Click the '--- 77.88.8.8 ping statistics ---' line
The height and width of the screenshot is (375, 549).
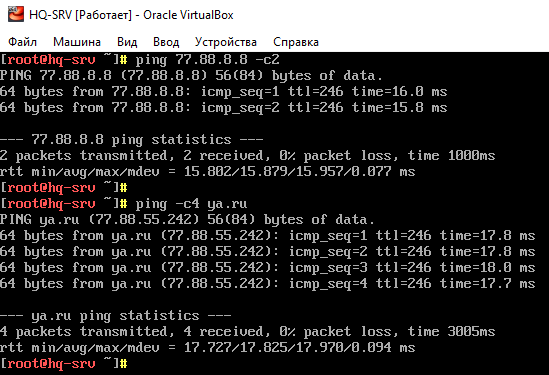(132, 140)
